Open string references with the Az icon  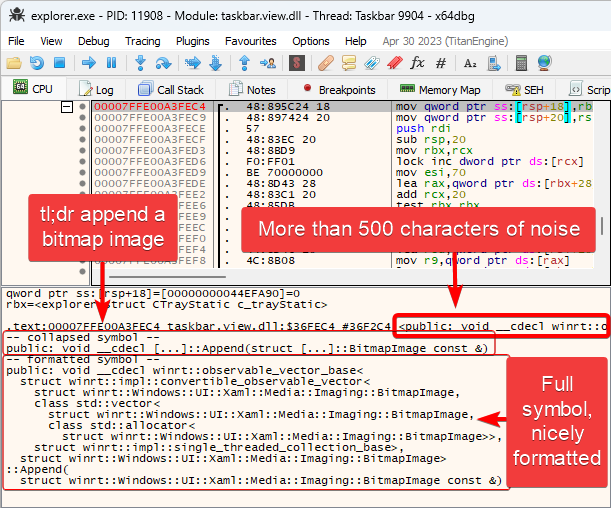click(x=470, y=63)
